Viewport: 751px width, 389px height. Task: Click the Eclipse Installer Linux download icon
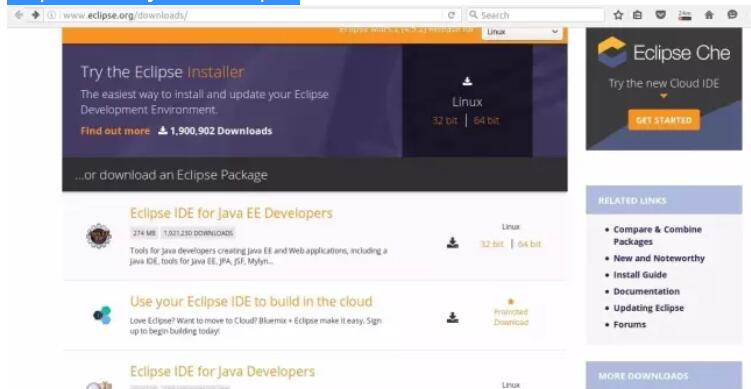467,81
